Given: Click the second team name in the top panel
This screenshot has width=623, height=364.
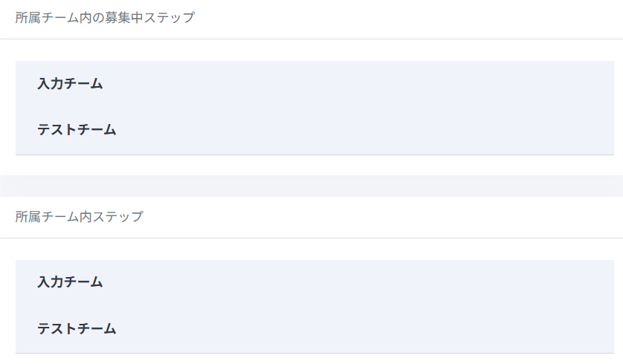Looking at the screenshot, I should (x=77, y=130).
